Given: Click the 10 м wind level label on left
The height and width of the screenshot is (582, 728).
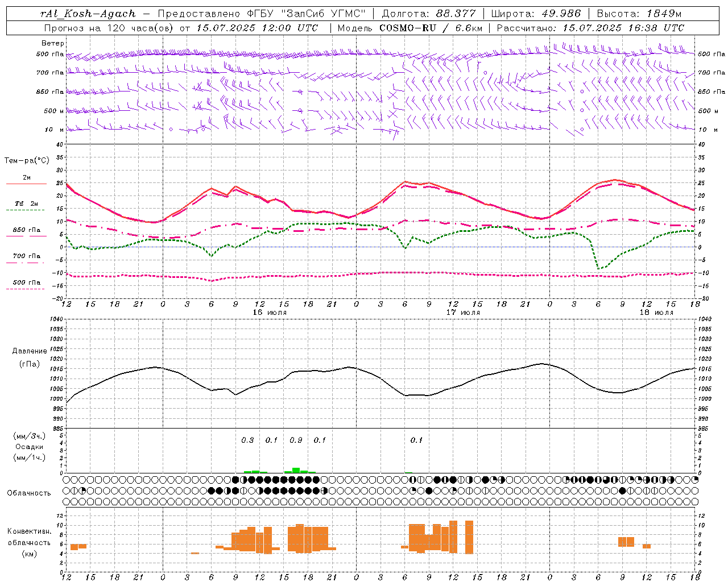Looking at the screenshot, I should (54, 130).
